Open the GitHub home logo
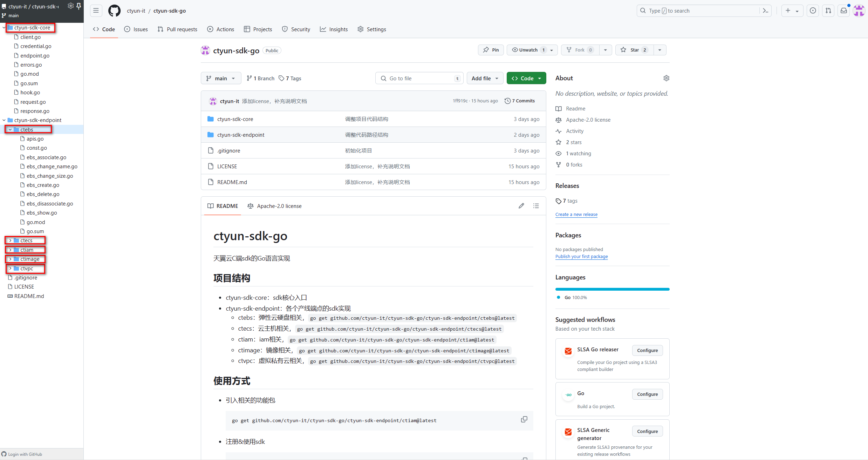Viewport: 868px width, 460px height. [114, 11]
